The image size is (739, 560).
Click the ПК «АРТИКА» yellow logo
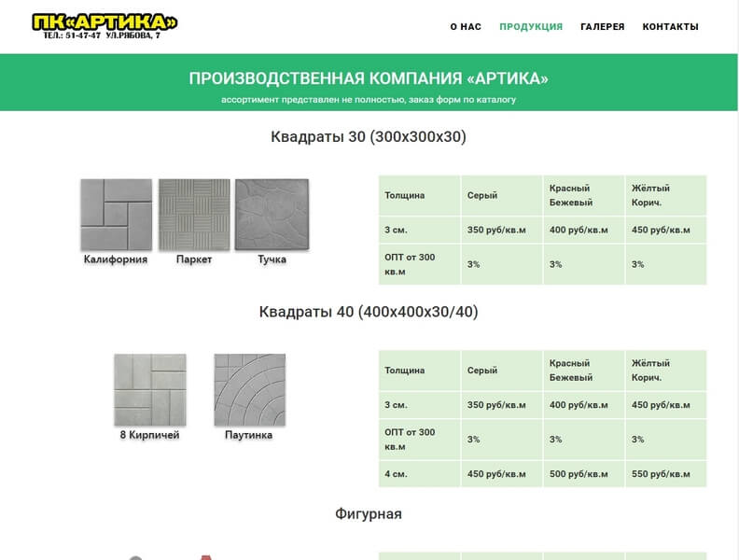click(105, 22)
